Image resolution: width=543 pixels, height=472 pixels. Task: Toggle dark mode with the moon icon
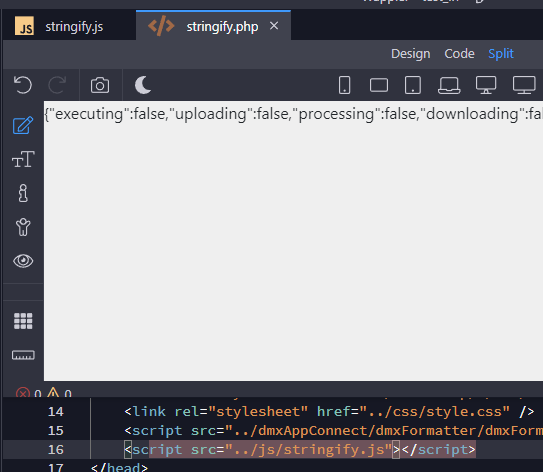point(143,85)
